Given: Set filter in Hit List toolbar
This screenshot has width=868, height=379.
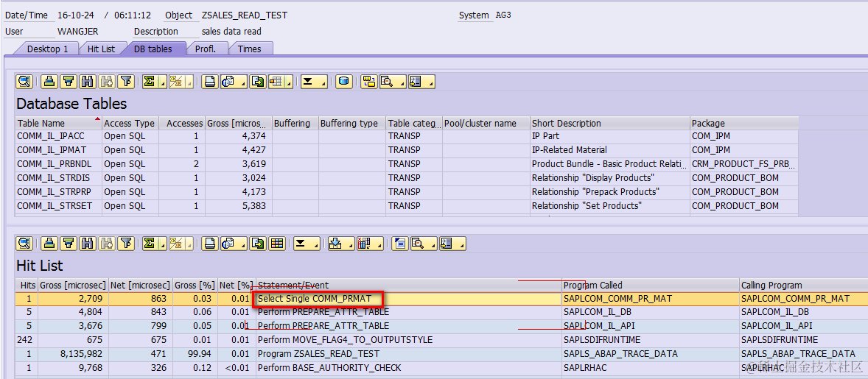Looking at the screenshot, I should [x=127, y=243].
